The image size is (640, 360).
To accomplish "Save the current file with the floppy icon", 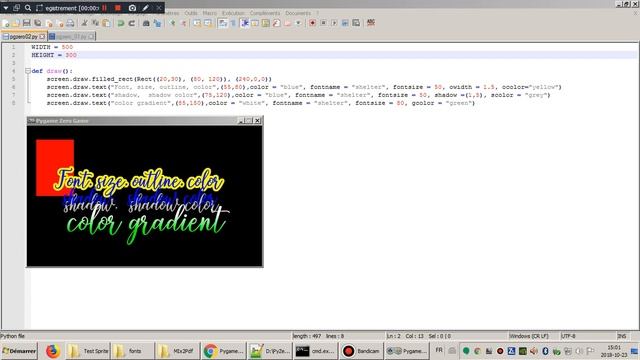I will coord(27,23).
